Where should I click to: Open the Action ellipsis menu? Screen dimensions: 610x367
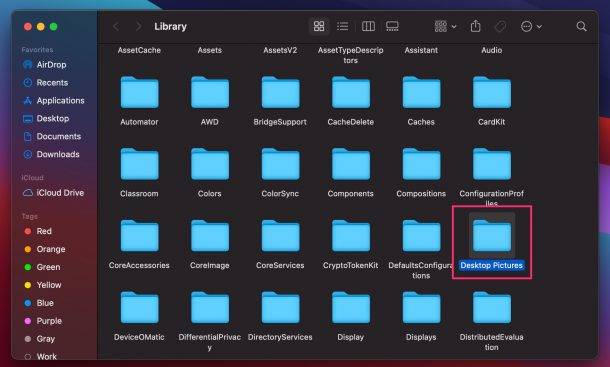[x=531, y=26]
